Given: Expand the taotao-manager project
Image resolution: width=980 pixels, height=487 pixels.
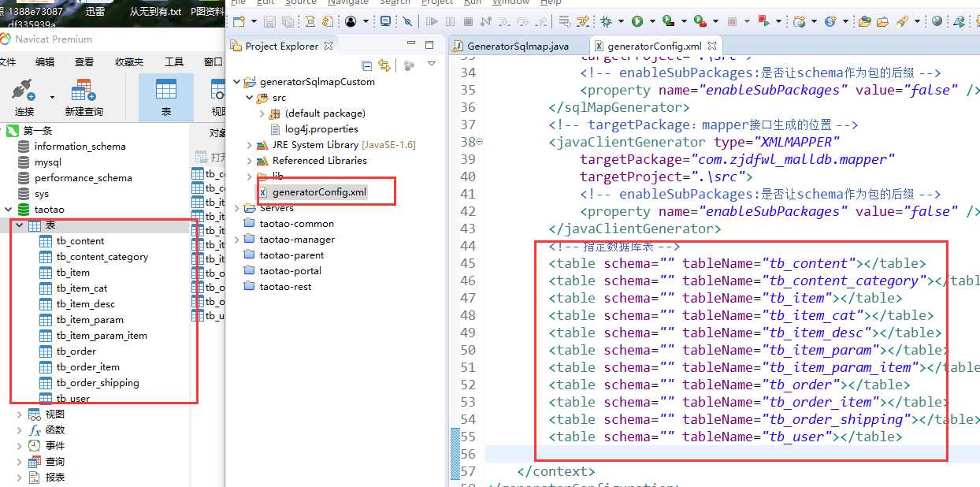Looking at the screenshot, I should (238, 240).
